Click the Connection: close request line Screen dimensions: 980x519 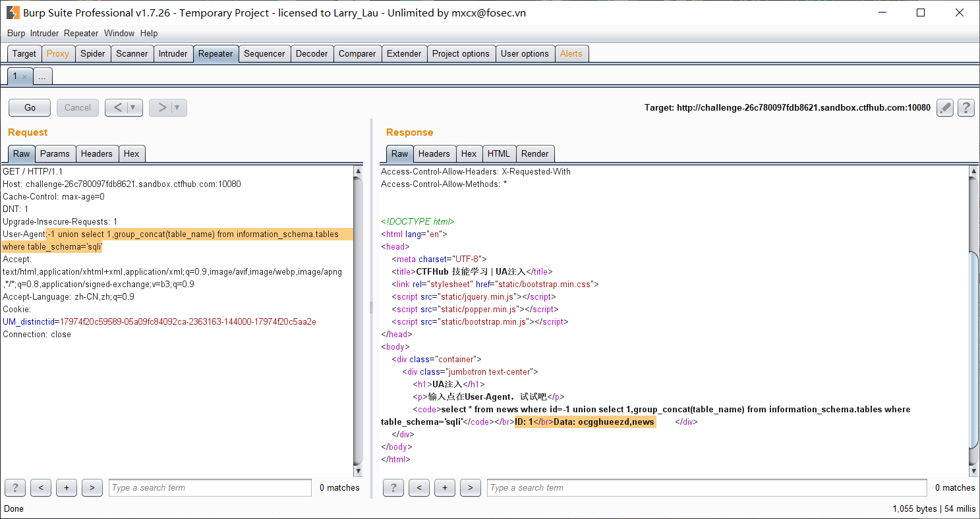(x=37, y=334)
